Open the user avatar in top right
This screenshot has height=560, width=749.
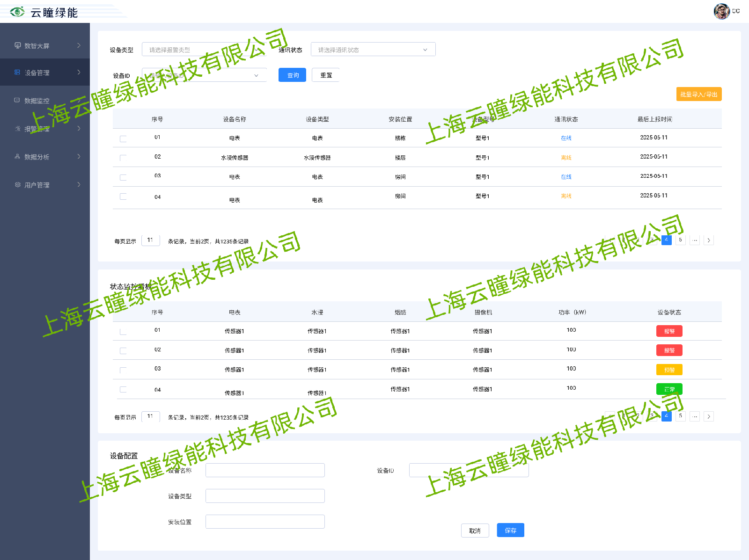tap(721, 11)
